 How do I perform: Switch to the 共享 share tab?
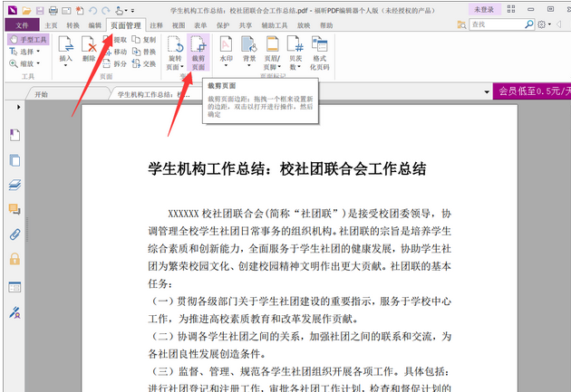click(246, 25)
